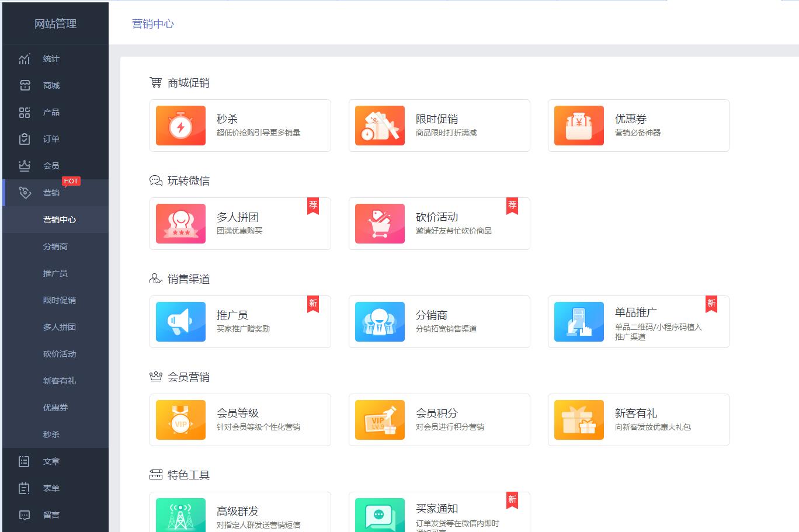Open 统计 in the sidebar
This screenshot has height=532, width=799.
pyautogui.click(x=51, y=58)
